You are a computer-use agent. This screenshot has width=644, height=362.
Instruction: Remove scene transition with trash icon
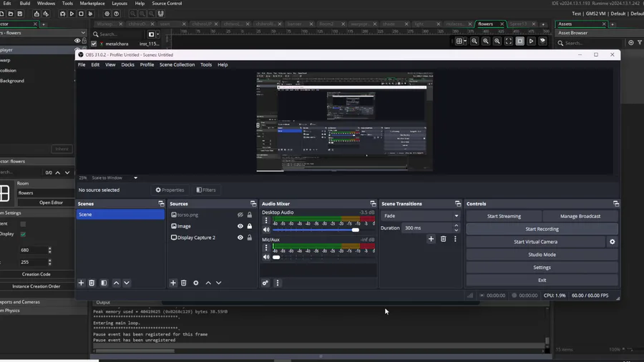coord(443,239)
